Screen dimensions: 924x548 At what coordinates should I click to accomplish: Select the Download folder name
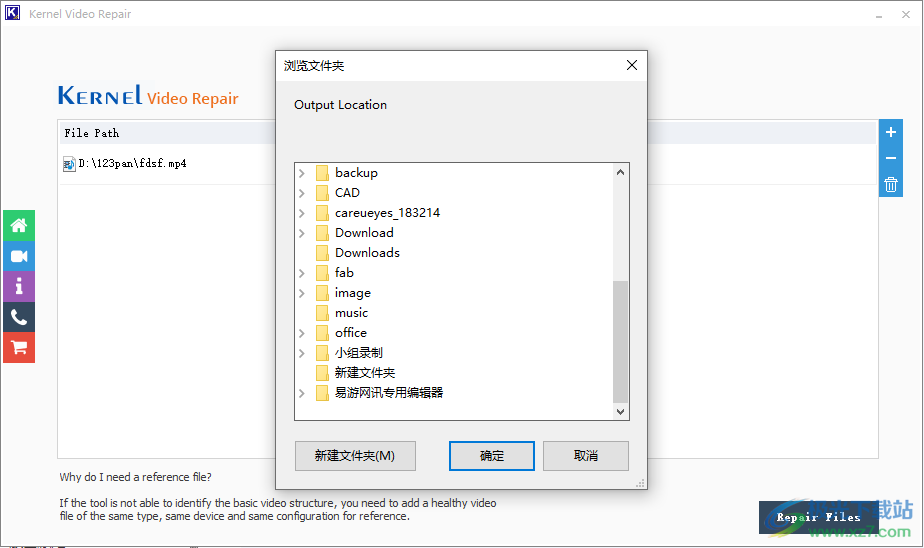pos(364,233)
